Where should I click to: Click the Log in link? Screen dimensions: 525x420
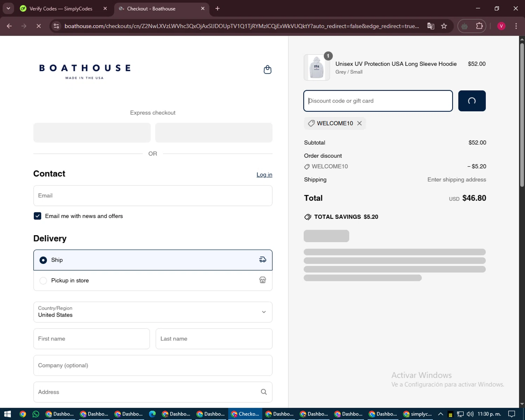[264, 174]
